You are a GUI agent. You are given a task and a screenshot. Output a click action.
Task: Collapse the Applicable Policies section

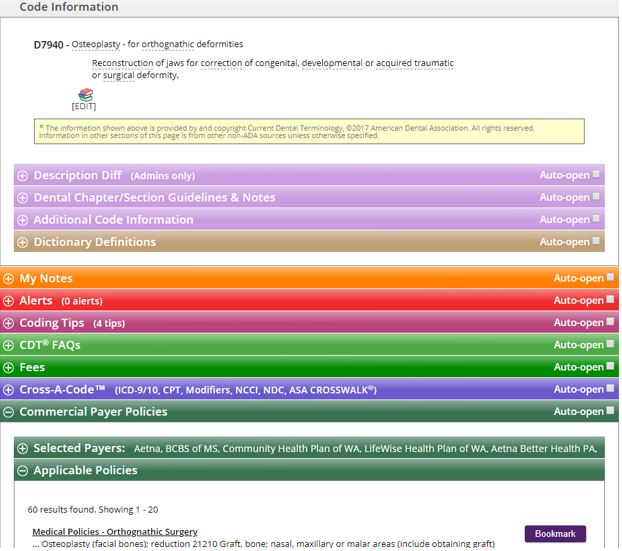pyautogui.click(x=23, y=470)
